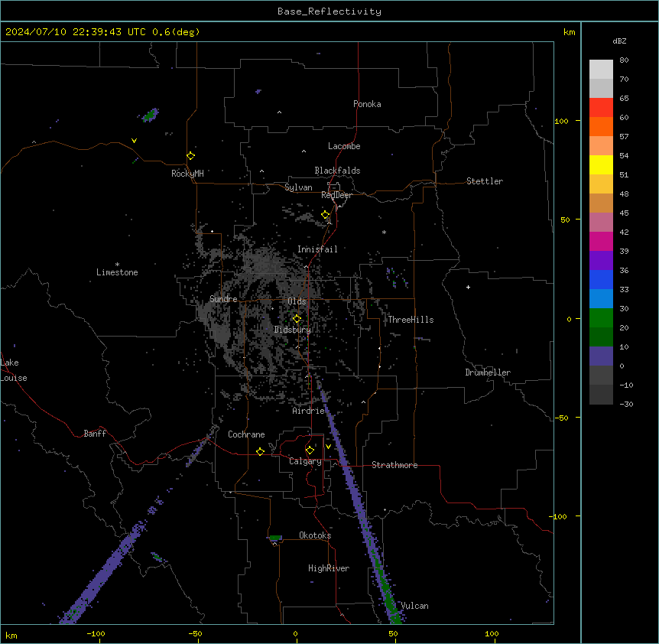Screen dimensions: 659x644
Task: Click the Base_Reflectivity title
Action: pyautogui.click(x=329, y=11)
